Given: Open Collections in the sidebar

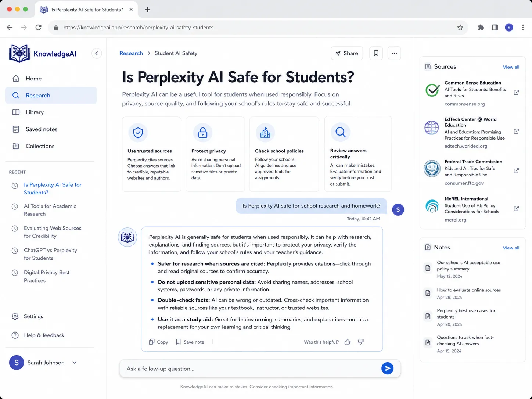Looking at the screenshot, I should (x=51, y=146).
